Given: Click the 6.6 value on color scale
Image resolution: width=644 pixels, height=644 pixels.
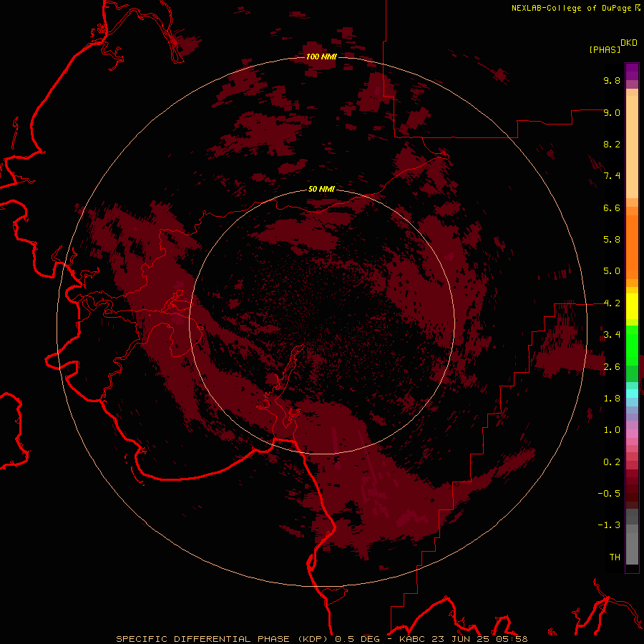Looking at the screenshot, I should [x=612, y=208].
